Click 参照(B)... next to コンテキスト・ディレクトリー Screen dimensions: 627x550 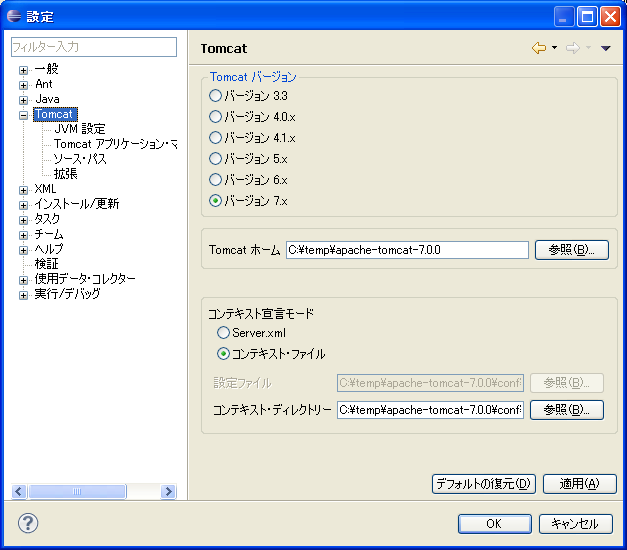click(x=567, y=410)
